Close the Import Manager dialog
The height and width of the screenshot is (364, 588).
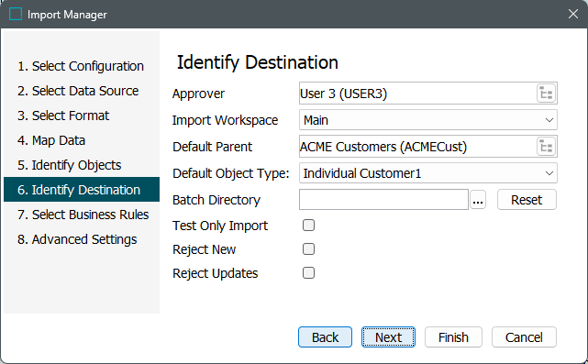pos(573,15)
